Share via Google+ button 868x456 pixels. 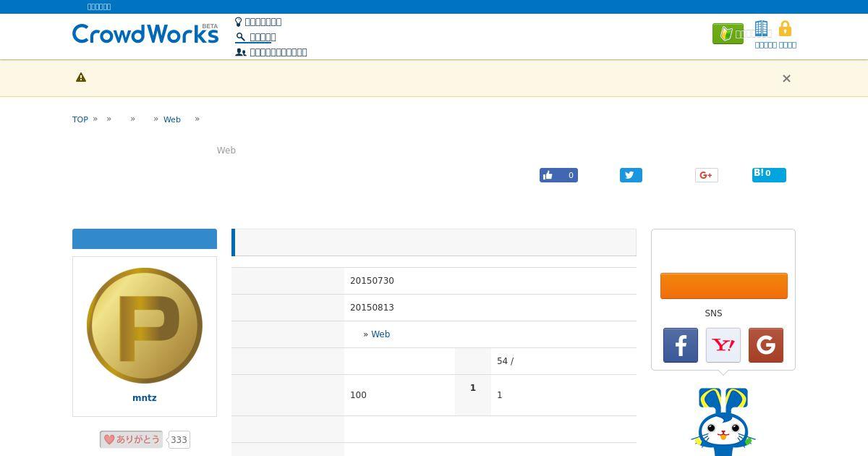click(706, 175)
